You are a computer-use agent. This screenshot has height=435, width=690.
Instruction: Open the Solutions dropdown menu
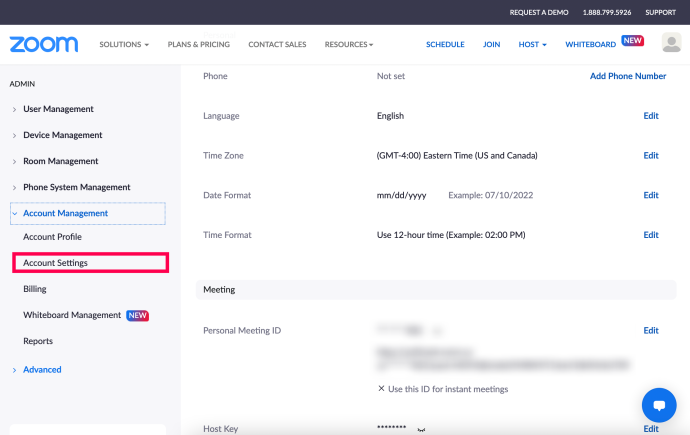pos(124,44)
